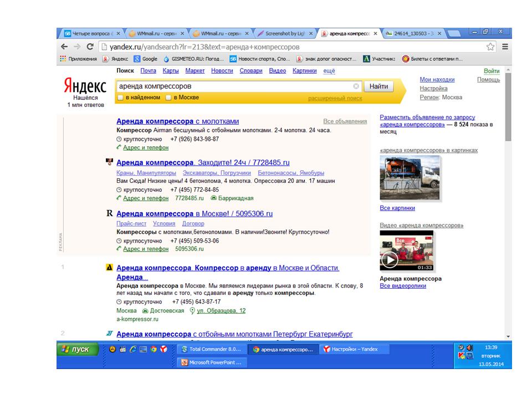532x399 pixels.
Task: Open the Новости service link
Action: 222,70
